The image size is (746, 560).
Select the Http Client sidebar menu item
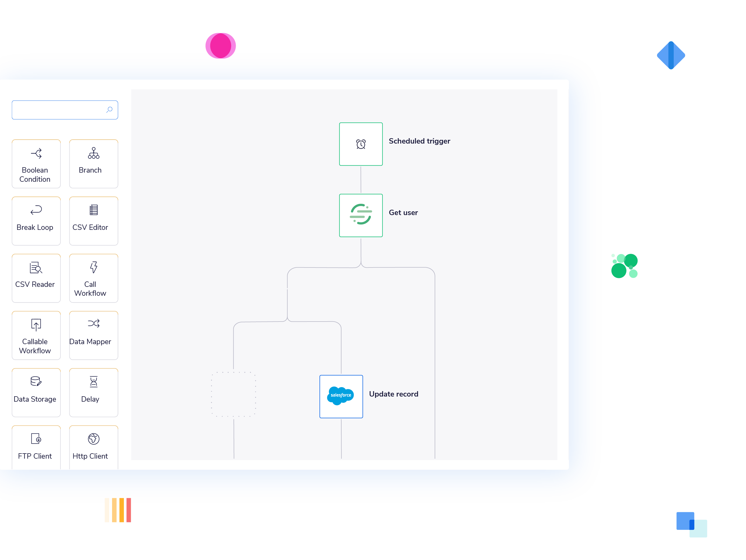pos(91,445)
